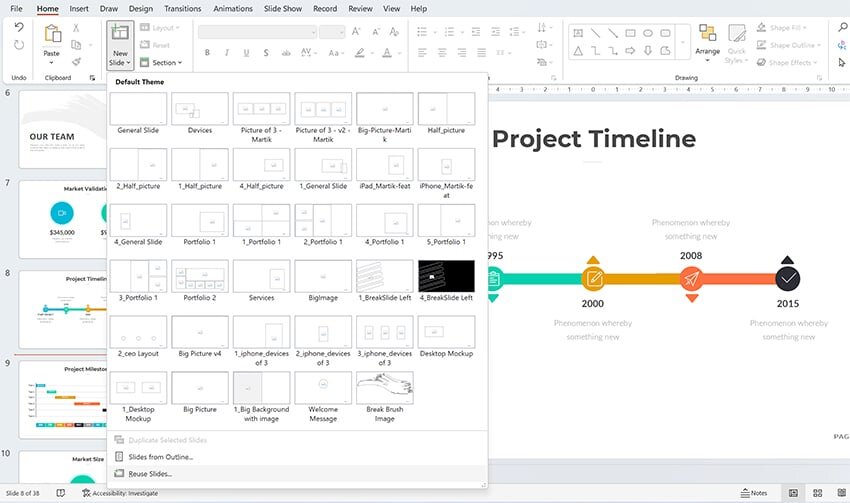850x503 pixels.
Task: Open the Shape Fill dropdown
Action: coord(794,28)
